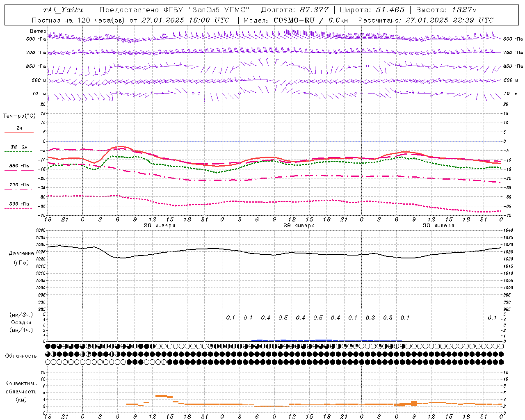Select the 'Широта: 51.465' header value
The height and width of the screenshot is (420, 525).
coord(372,10)
